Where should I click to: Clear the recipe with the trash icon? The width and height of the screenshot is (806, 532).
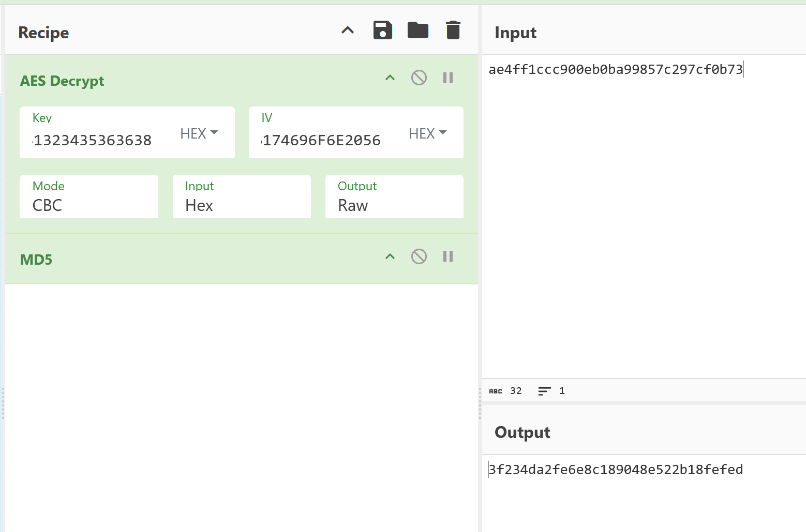(453, 31)
